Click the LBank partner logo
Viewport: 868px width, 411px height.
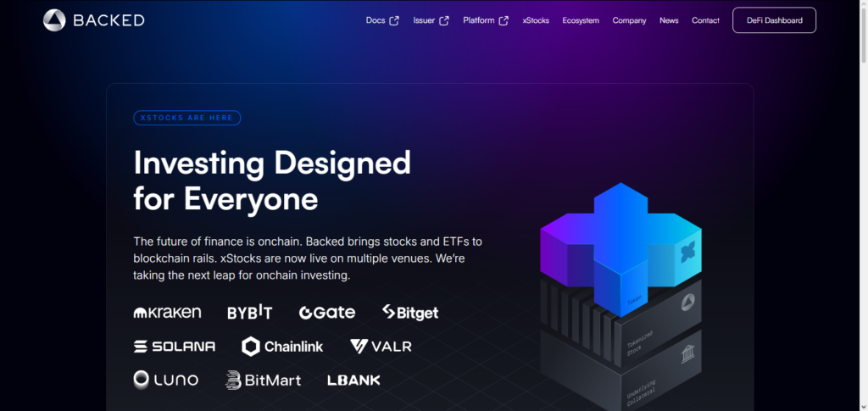click(x=353, y=380)
